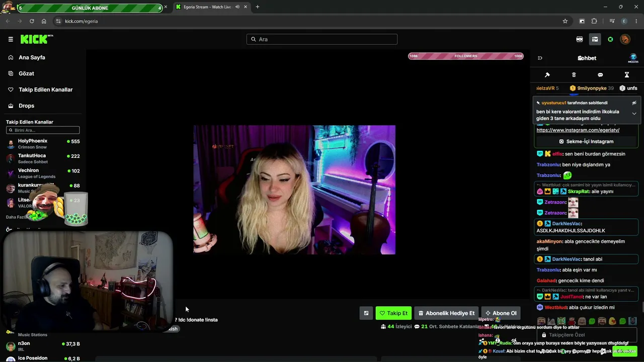This screenshot has height=362, width=644.
Task: Open Ana Sayfa in the sidebar
Action: 32,57
